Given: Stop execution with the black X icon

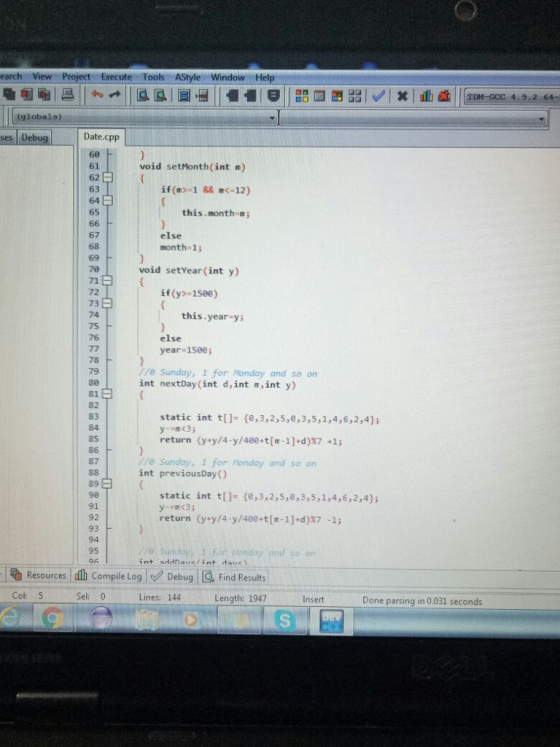Looking at the screenshot, I should [x=402, y=96].
